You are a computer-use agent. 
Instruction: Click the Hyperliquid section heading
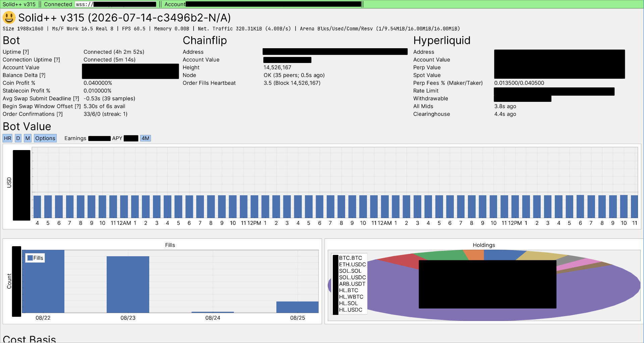(442, 41)
